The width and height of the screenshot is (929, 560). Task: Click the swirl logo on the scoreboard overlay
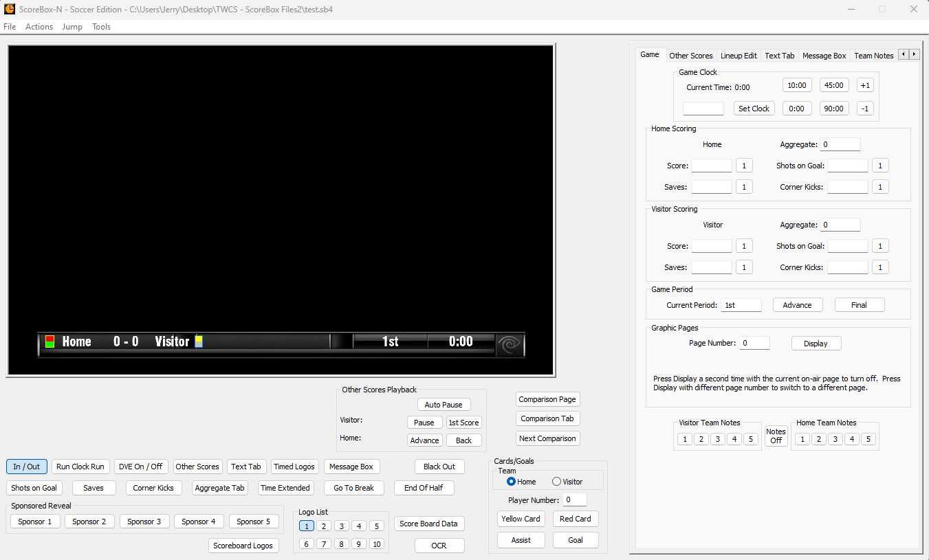coord(510,341)
